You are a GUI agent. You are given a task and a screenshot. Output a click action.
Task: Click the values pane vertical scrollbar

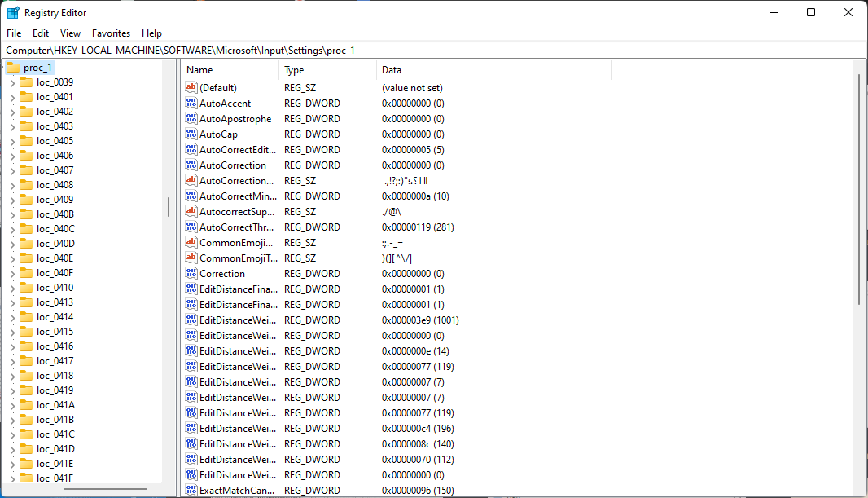pos(858,188)
